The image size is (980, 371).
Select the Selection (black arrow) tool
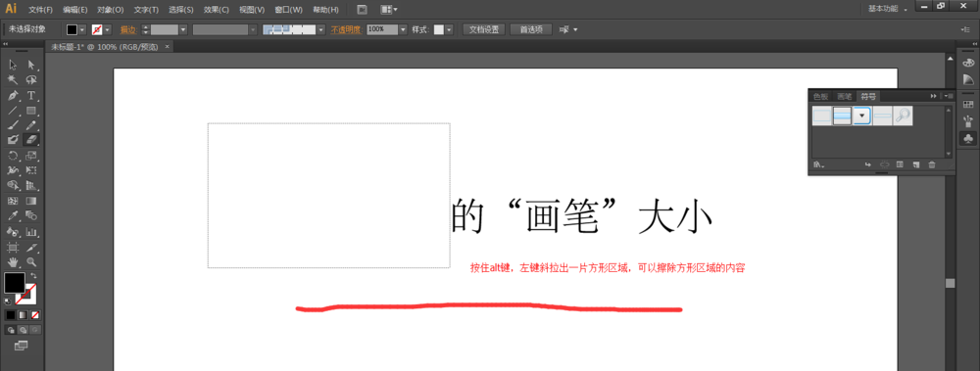[x=13, y=65]
